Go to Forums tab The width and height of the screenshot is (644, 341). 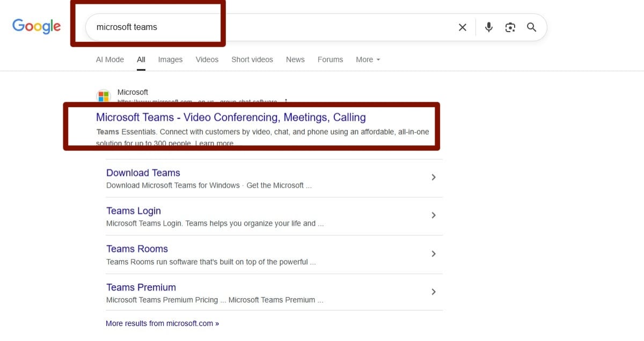coord(330,60)
